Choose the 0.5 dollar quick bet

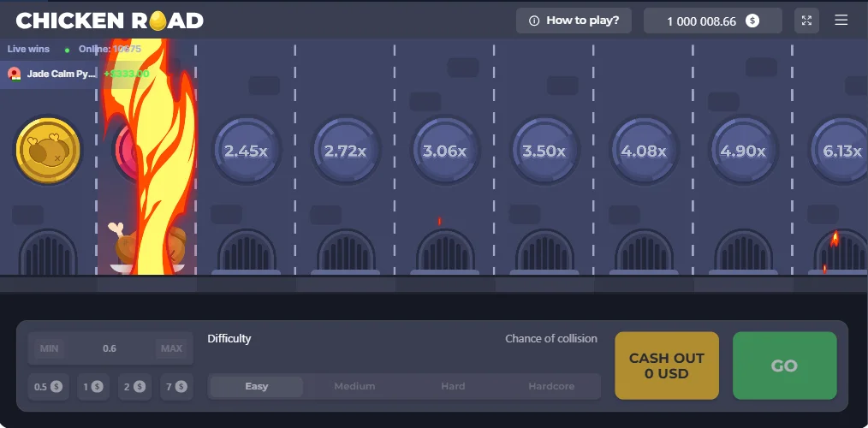pos(48,386)
